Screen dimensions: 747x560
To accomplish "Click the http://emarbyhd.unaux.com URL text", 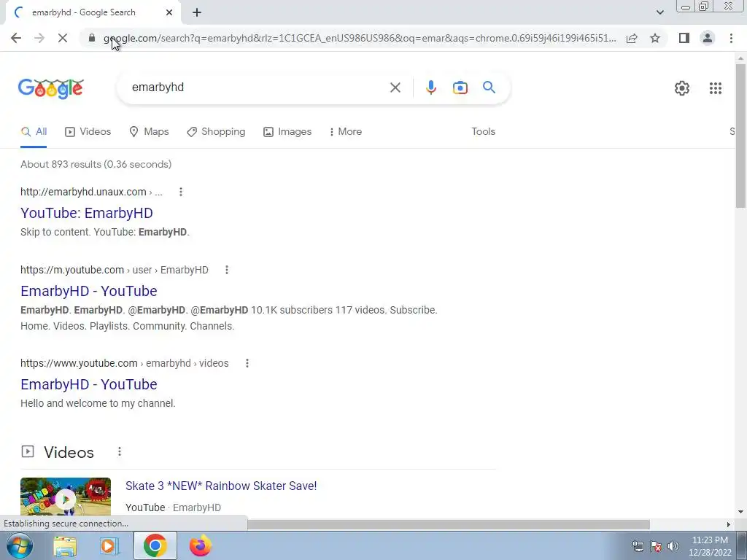I will (83, 192).
